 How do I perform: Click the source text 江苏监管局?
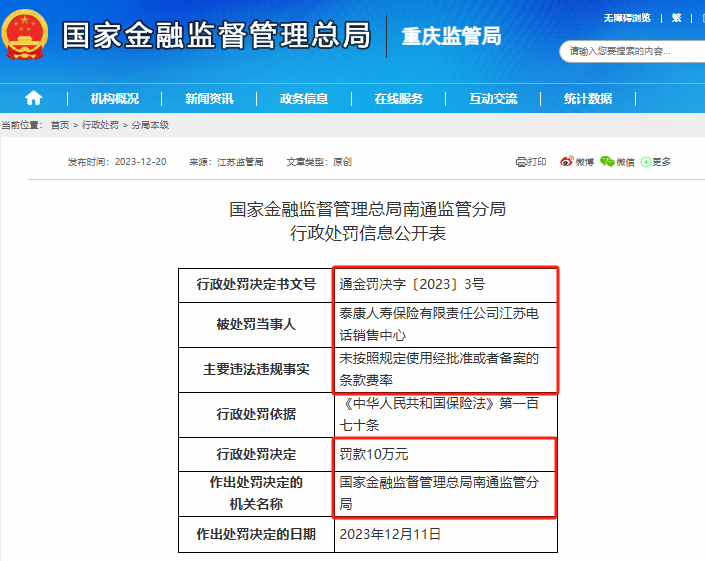click(x=240, y=162)
